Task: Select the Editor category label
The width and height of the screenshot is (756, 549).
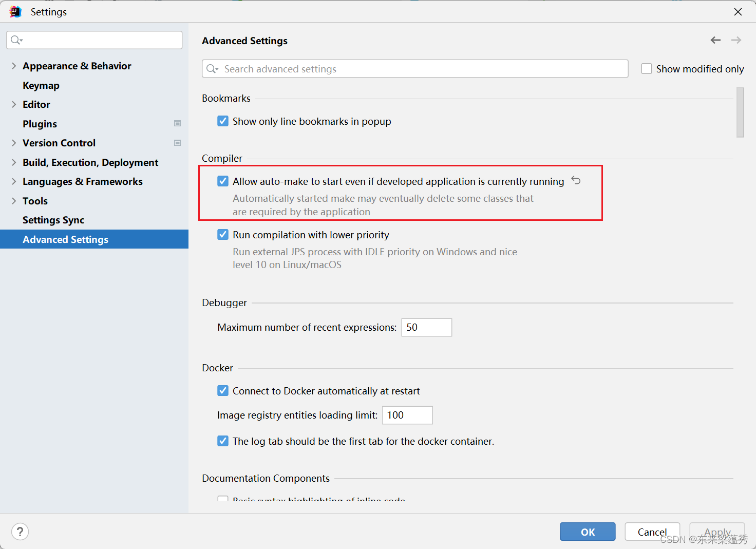Action: point(36,104)
